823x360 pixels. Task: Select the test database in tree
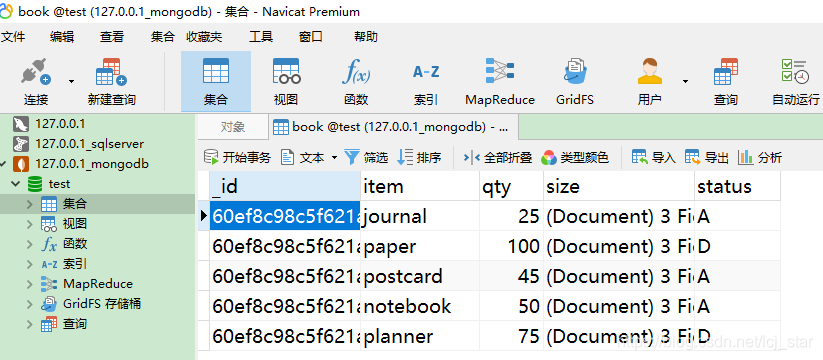click(59, 184)
